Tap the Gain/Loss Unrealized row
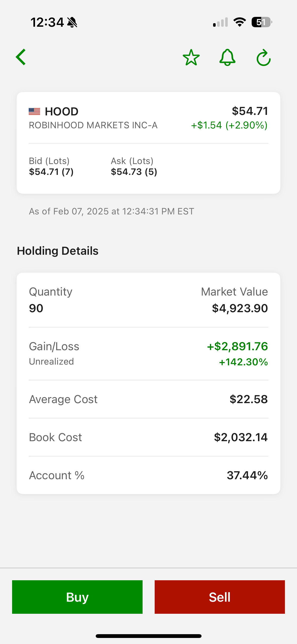The width and height of the screenshot is (297, 644). 148,353
